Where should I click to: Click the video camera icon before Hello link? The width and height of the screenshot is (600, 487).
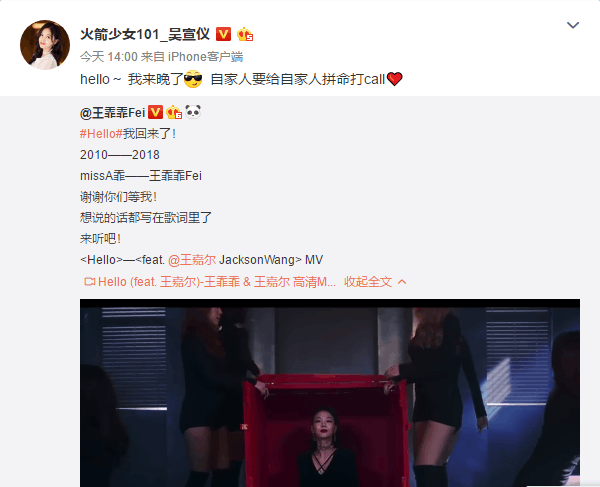click(x=90, y=282)
